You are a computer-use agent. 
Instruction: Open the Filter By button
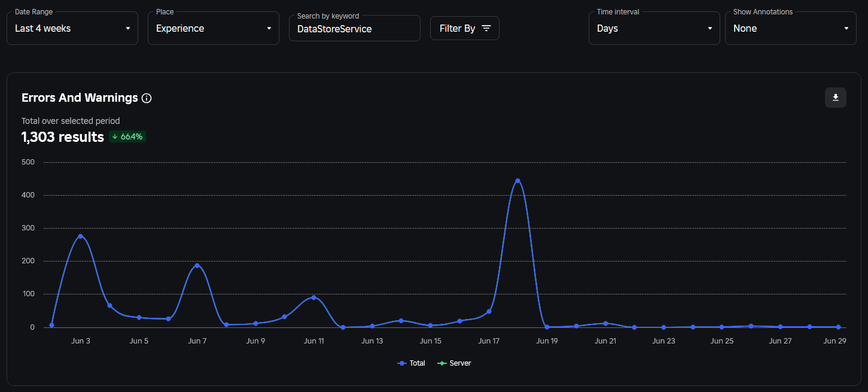[465, 28]
